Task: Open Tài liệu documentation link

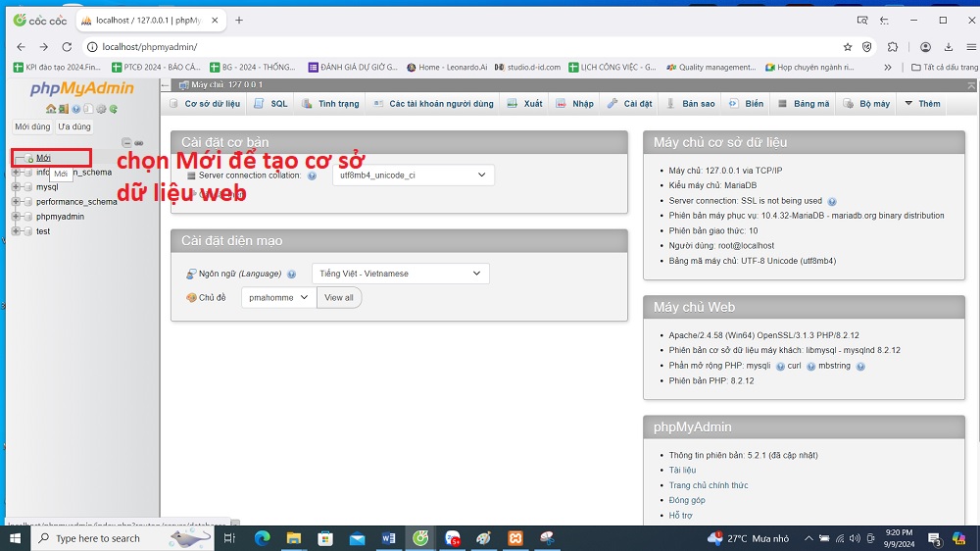Action: click(682, 471)
